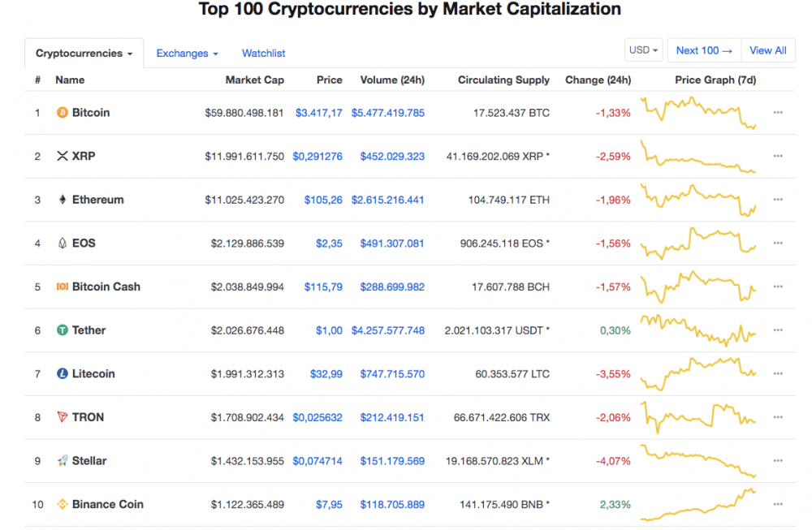Click the Ethereum diamond icon
This screenshot has height=530, width=812.
62,200
